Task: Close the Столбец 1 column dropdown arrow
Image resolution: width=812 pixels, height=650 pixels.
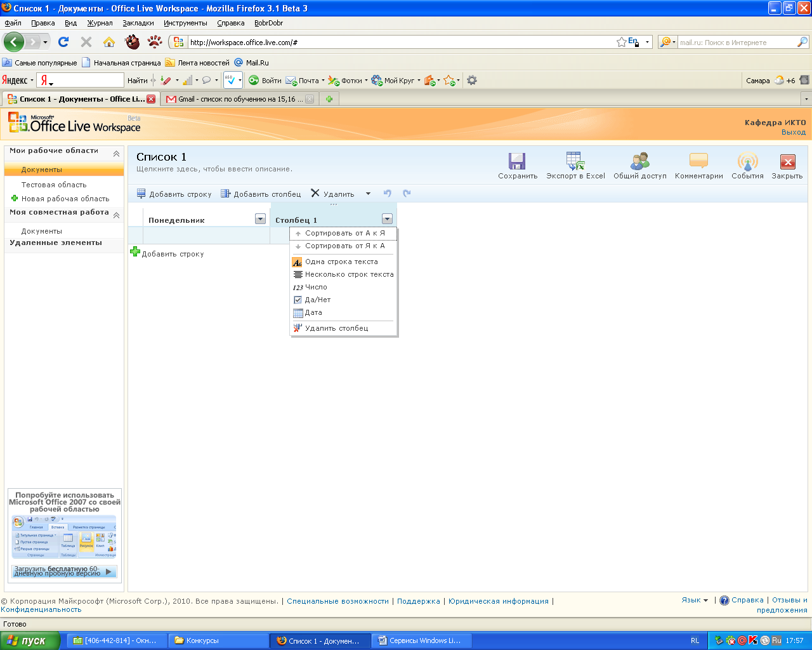Action: 387,219
